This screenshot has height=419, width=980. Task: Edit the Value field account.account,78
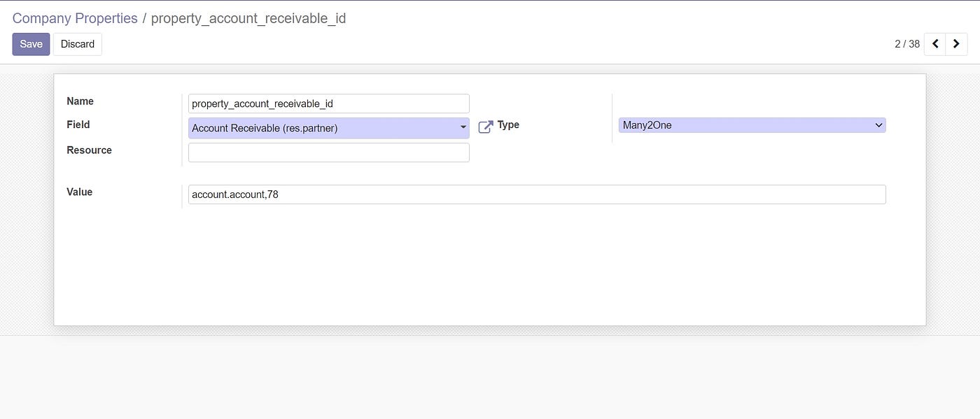click(x=537, y=194)
